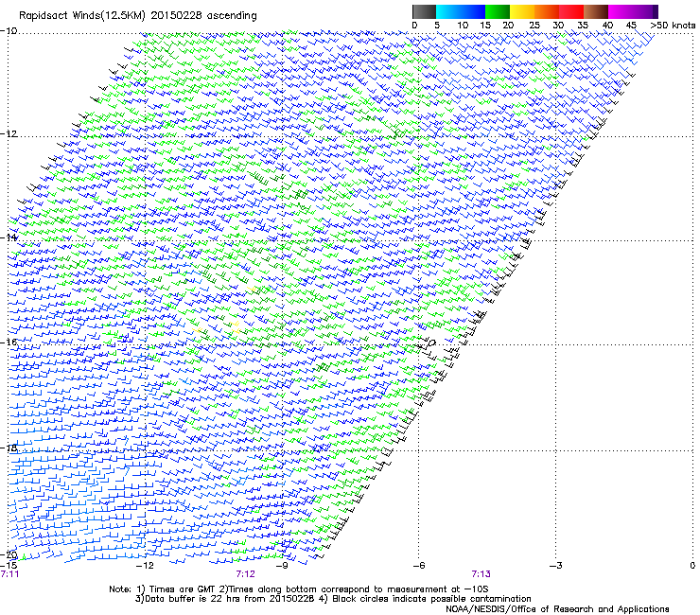This screenshot has height=615, width=700.
Task: Click the yellow 20-25 knots legend color
Action: tap(522, 11)
